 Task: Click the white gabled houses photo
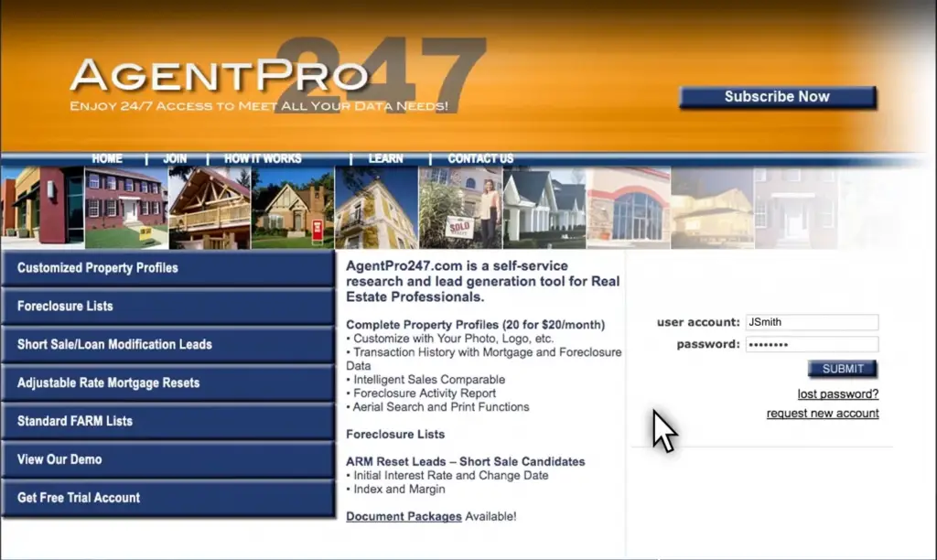tap(544, 208)
